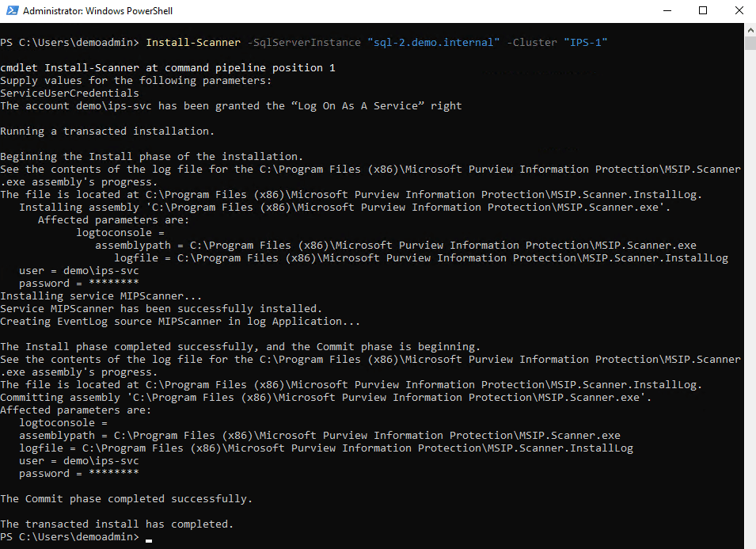Click the scrollbar up arrow
The height and width of the screenshot is (549, 756).
[x=749, y=29]
